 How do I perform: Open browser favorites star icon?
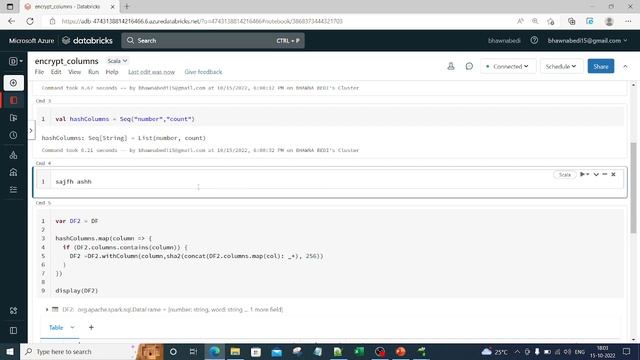click(551, 21)
